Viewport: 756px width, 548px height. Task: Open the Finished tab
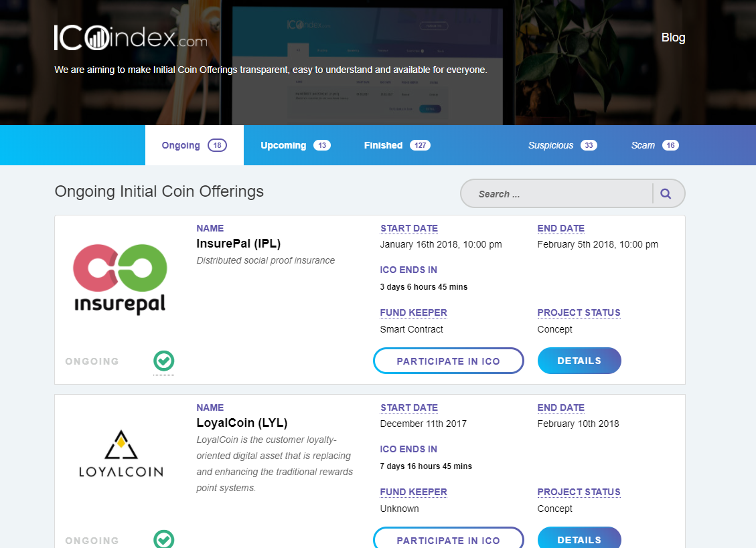397,145
